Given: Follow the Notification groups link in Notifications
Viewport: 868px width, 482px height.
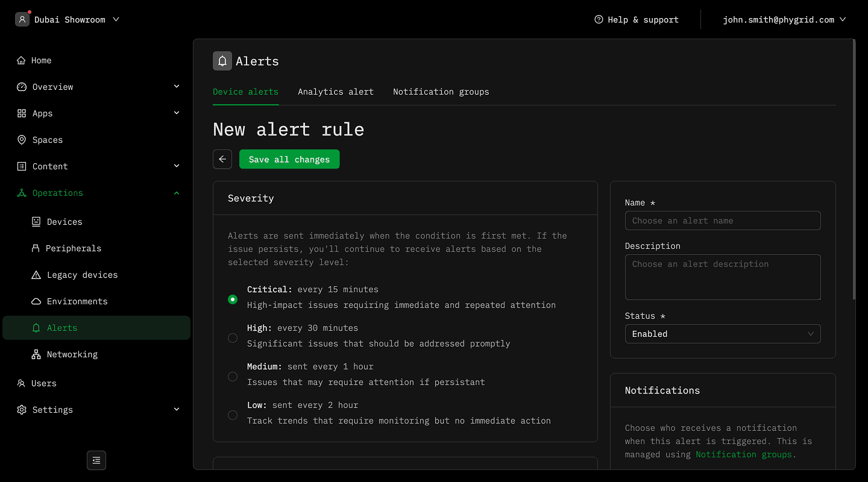Looking at the screenshot, I should click(743, 454).
